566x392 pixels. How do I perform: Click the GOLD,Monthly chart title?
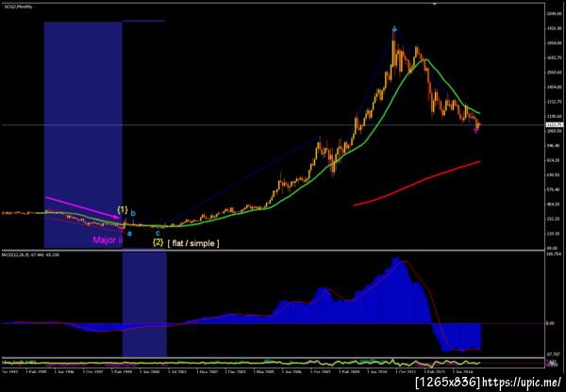17,7
